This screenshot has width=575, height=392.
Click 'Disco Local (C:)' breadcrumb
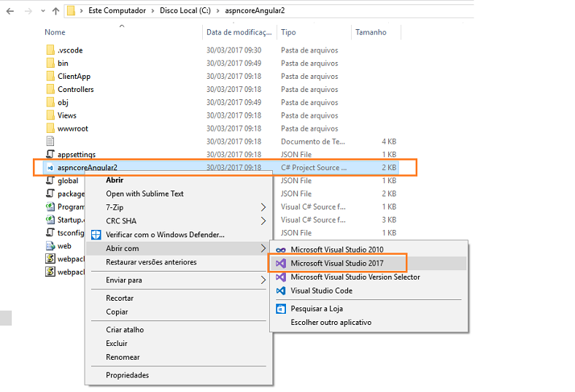tap(185, 11)
